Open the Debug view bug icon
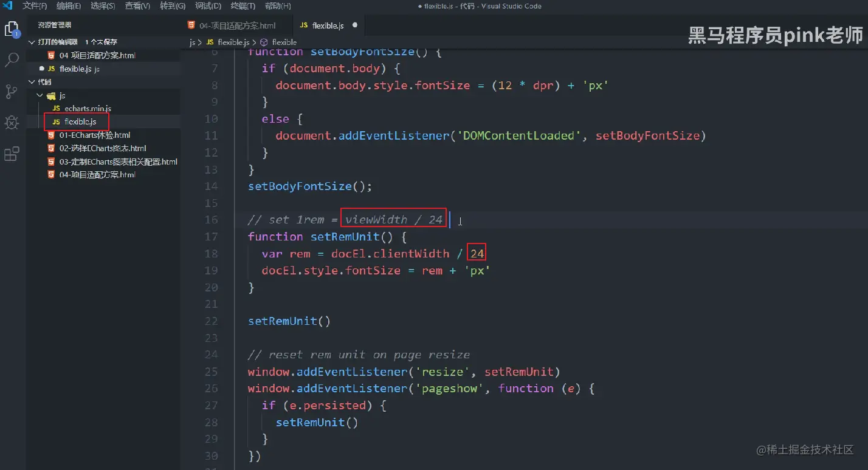Image resolution: width=868 pixels, height=470 pixels. 12,123
